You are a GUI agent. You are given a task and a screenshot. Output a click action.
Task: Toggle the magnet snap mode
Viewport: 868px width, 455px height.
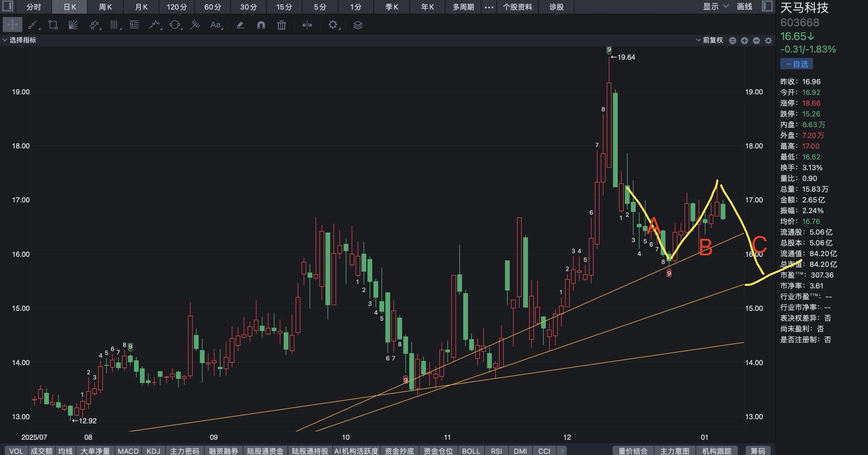[261, 24]
